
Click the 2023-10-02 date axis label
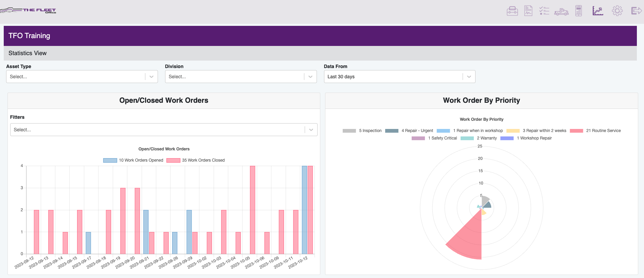point(197,262)
